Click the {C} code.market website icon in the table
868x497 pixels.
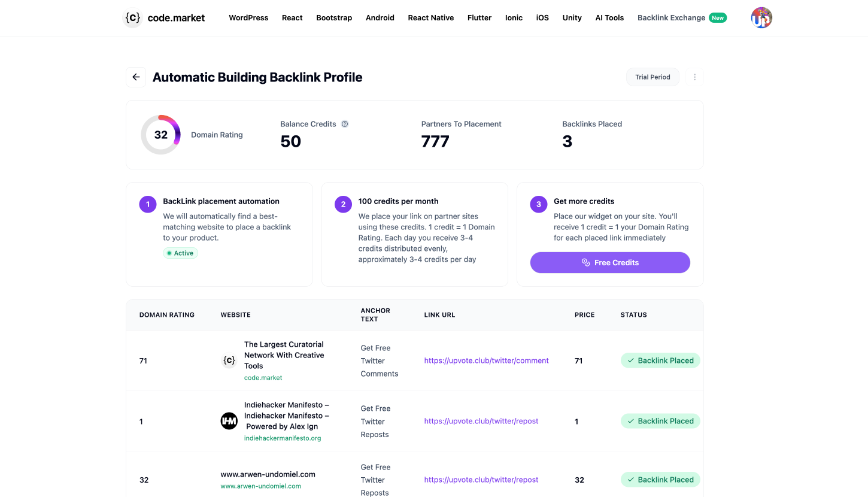[x=229, y=360]
